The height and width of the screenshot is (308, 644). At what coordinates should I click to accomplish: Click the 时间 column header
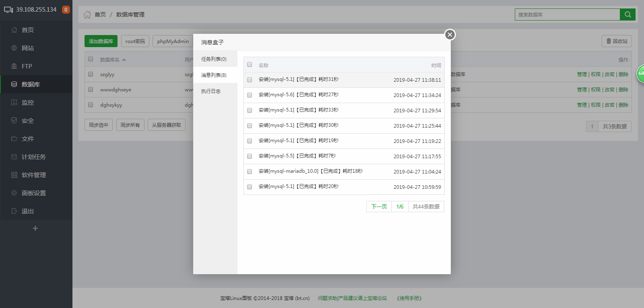[x=436, y=65]
